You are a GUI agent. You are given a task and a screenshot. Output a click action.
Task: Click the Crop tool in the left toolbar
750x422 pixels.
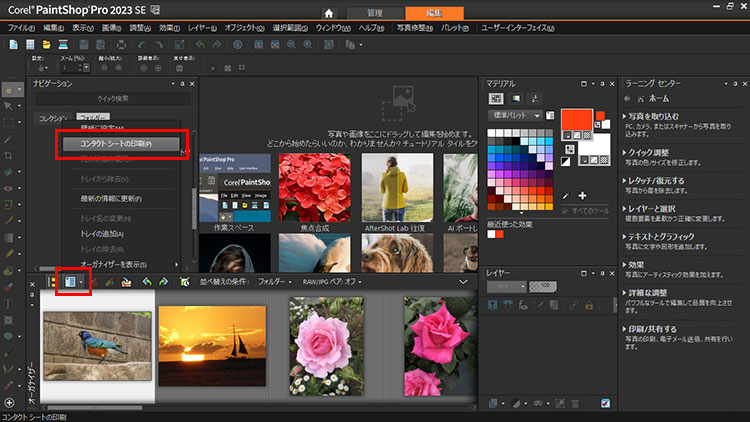coord(9,156)
